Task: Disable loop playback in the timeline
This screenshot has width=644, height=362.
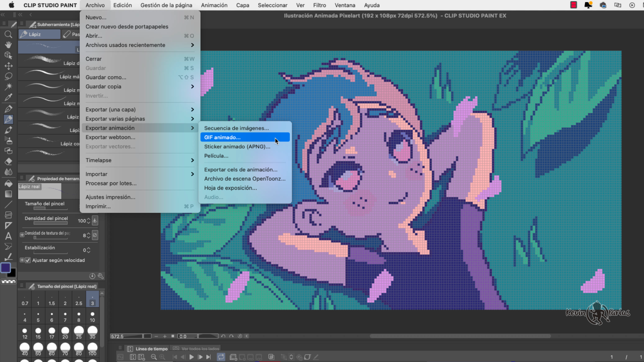Action: (x=221, y=357)
